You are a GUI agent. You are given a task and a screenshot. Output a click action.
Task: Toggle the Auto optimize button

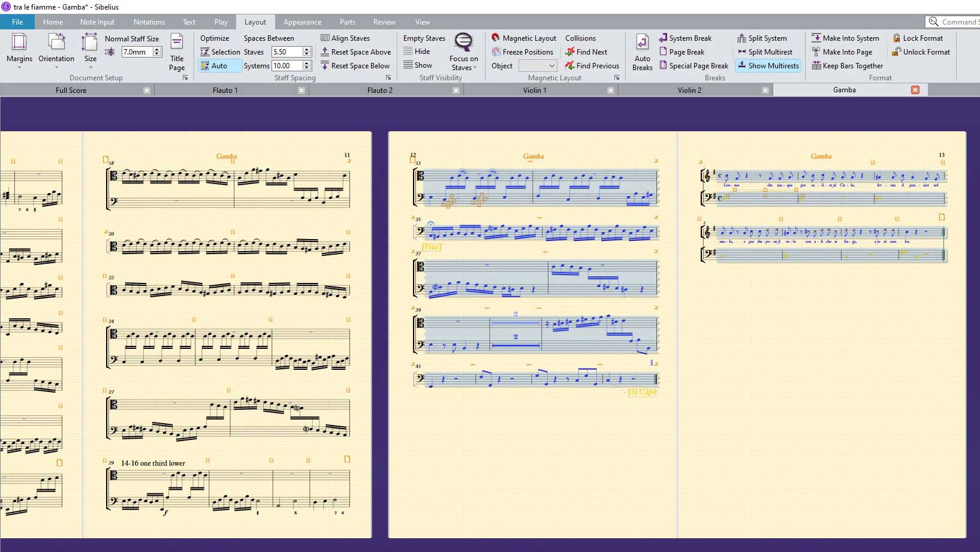point(220,66)
